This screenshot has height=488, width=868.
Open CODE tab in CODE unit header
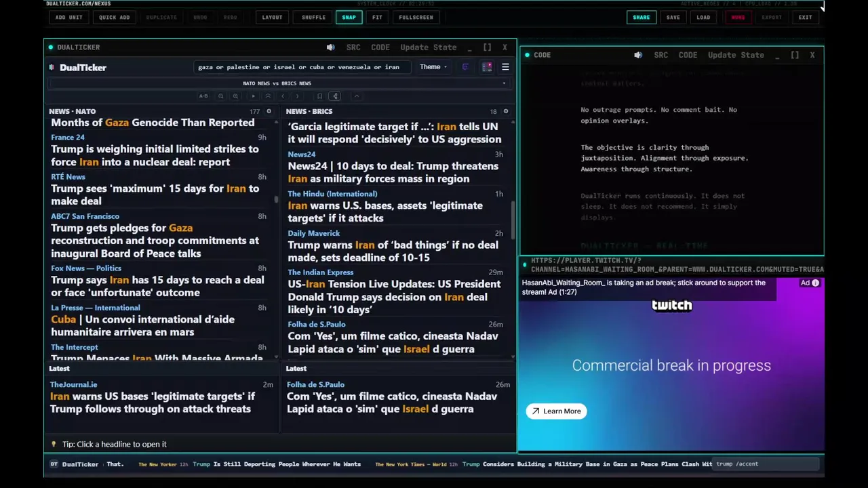(688, 55)
